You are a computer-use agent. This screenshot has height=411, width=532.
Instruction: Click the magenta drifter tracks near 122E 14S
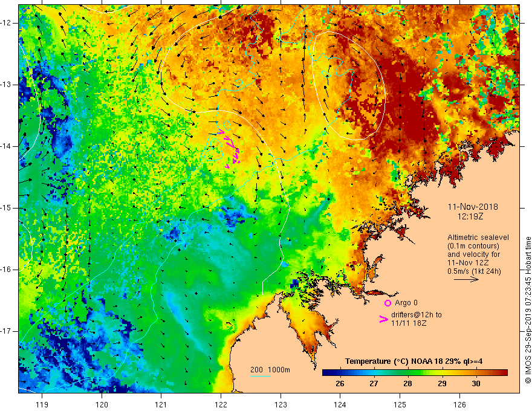point(230,148)
